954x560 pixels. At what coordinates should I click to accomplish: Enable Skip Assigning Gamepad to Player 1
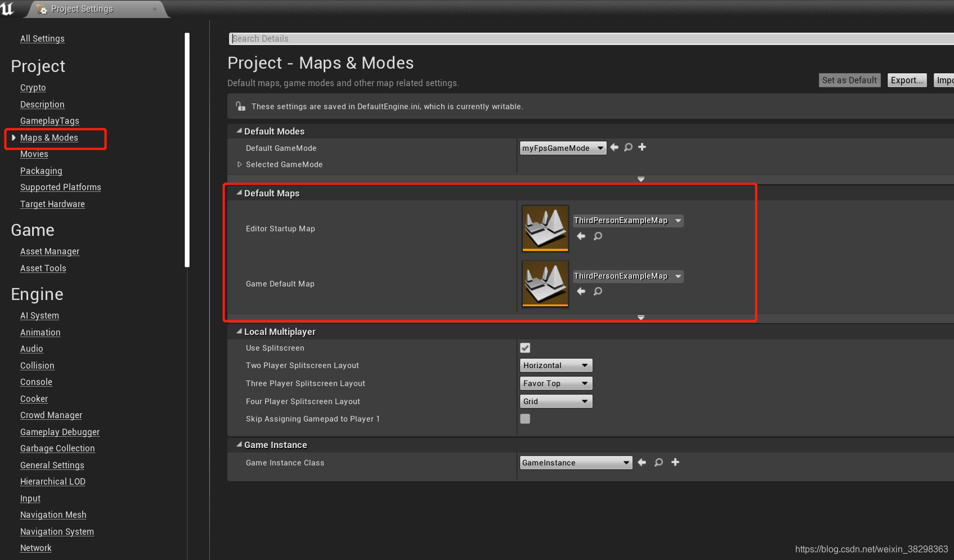(525, 419)
